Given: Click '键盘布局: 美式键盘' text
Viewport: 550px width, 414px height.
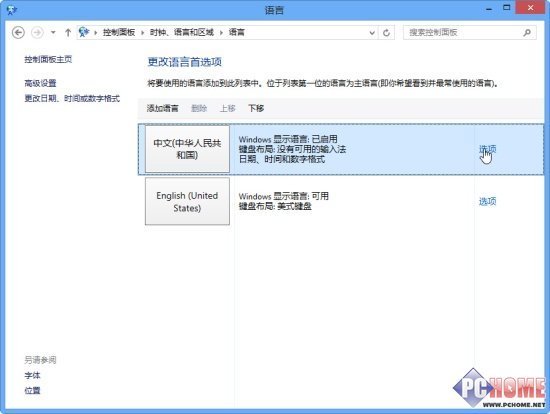Looking at the screenshot, I should click(x=275, y=206).
